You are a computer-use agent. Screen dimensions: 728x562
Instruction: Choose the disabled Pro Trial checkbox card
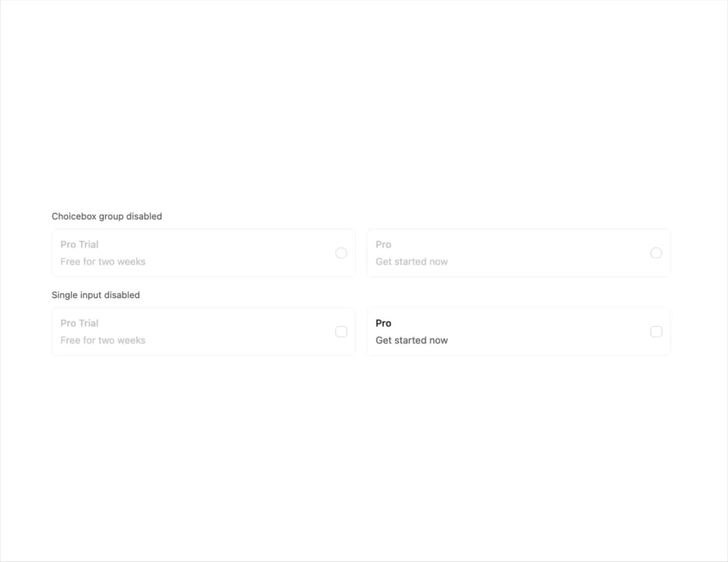pyautogui.click(x=204, y=331)
